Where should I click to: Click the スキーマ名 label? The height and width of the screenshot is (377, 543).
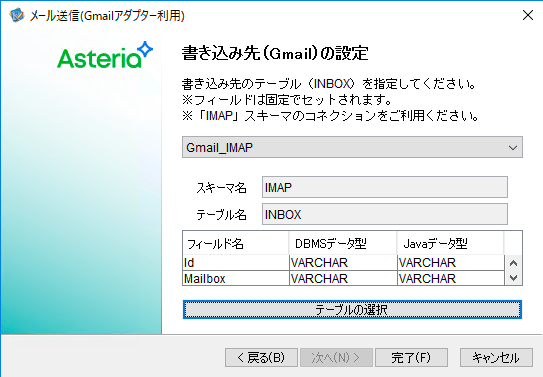tap(221, 188)
